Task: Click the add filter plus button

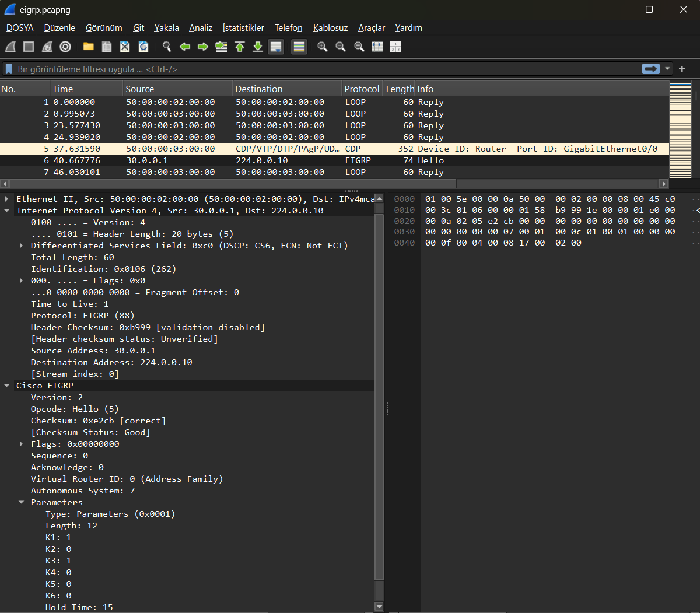Action: 682,69
